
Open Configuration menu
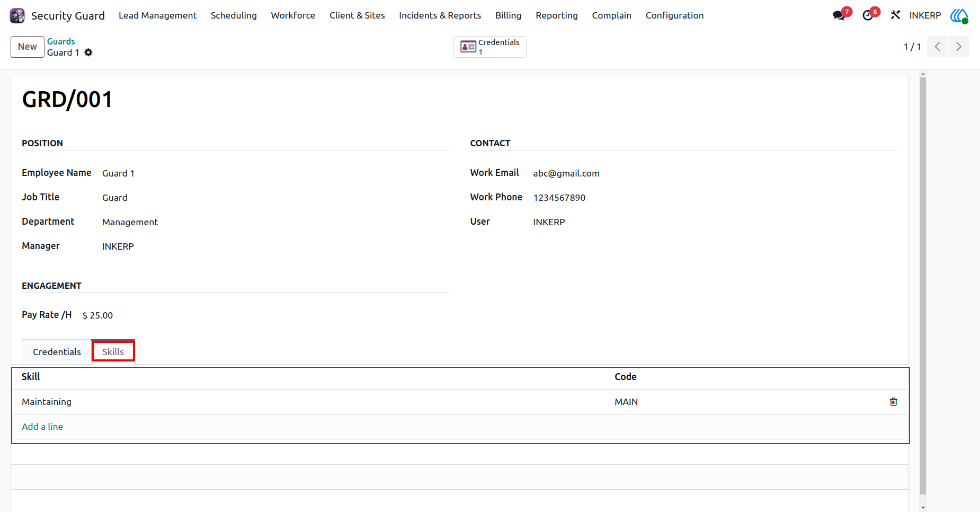675,15
